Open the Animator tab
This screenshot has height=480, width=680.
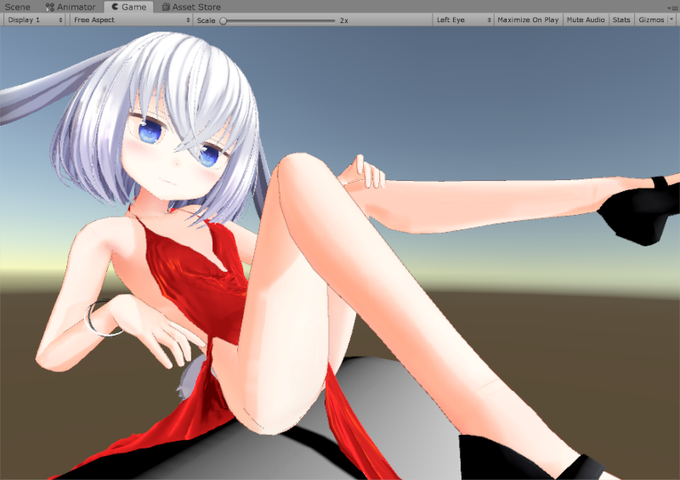(x=71, y=7)
